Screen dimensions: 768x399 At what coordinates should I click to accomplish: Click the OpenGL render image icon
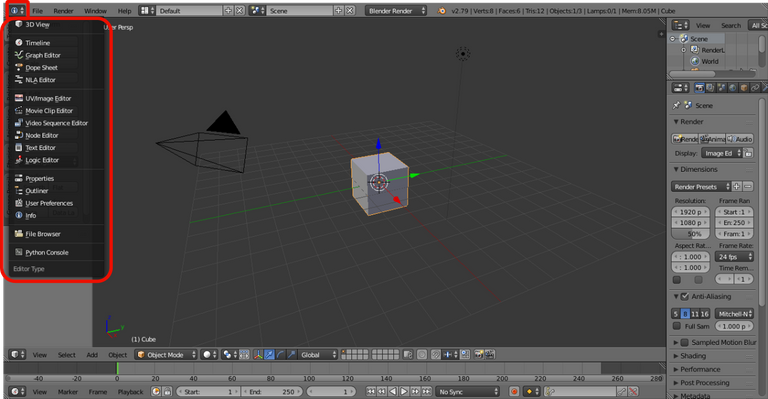tap(479, 355)
